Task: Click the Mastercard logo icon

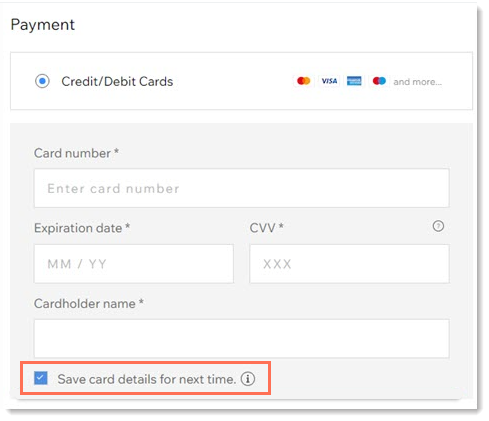Action: click(x=303, y=81)
